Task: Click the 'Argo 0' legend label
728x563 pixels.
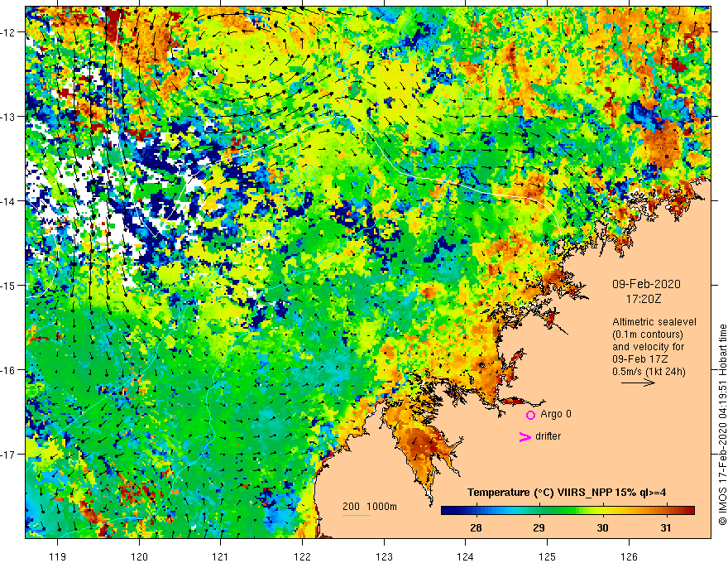Action: (x=556, y=414)
